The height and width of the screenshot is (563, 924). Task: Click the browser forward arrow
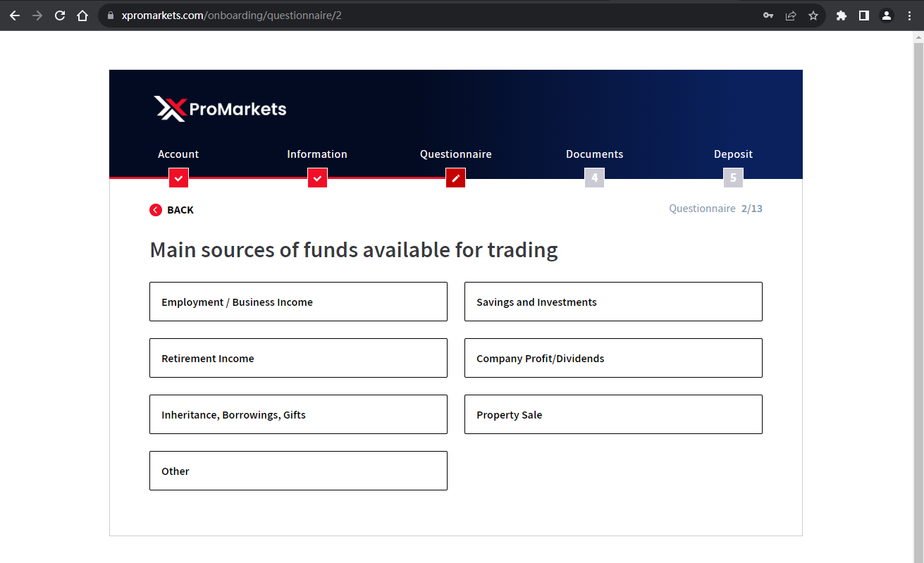(x=37, y=16)
